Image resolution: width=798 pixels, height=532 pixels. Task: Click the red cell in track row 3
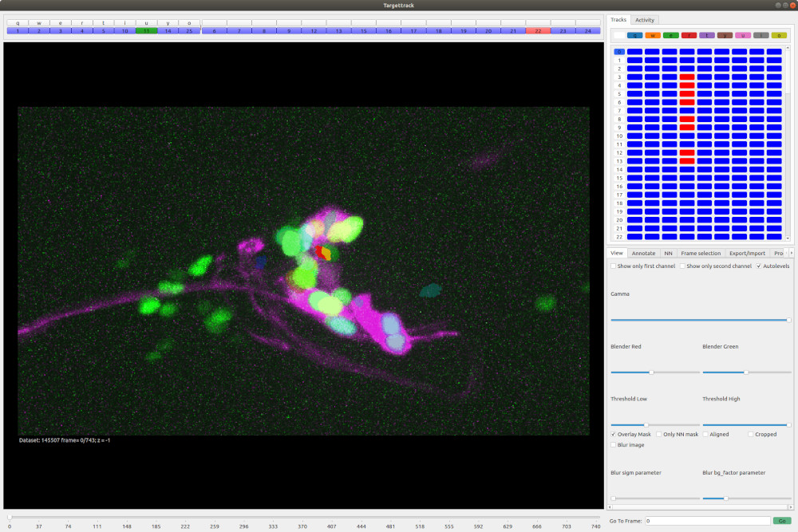tap(687, 77)
